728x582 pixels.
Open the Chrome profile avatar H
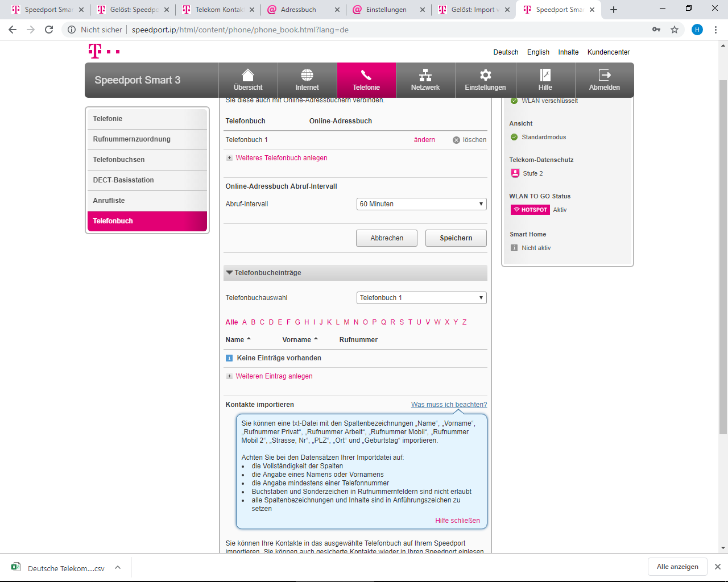tap(697, 30)
